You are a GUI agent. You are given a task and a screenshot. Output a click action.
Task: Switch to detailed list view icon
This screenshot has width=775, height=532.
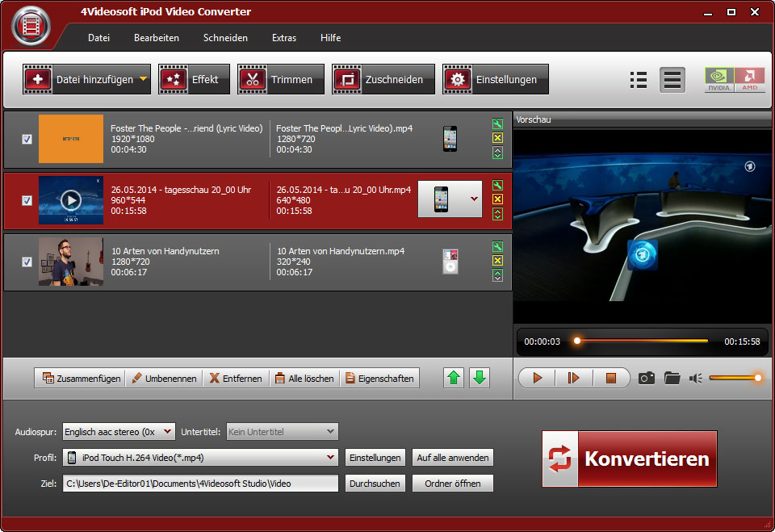click(672, 80)
